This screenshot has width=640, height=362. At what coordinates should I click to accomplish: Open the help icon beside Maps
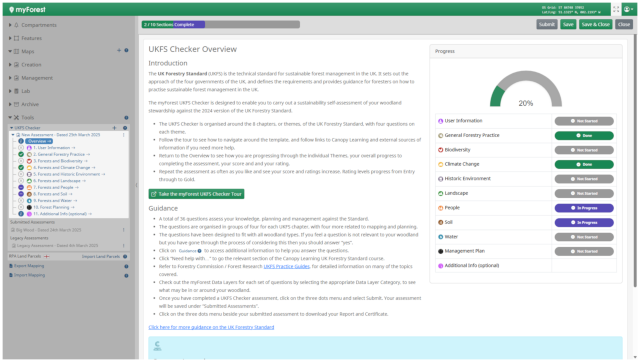tap(126, 51)
